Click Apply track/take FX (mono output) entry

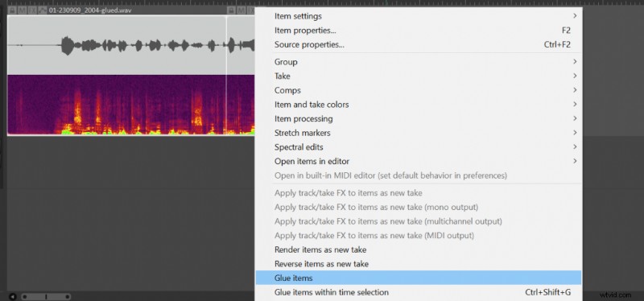coord(418,207)
